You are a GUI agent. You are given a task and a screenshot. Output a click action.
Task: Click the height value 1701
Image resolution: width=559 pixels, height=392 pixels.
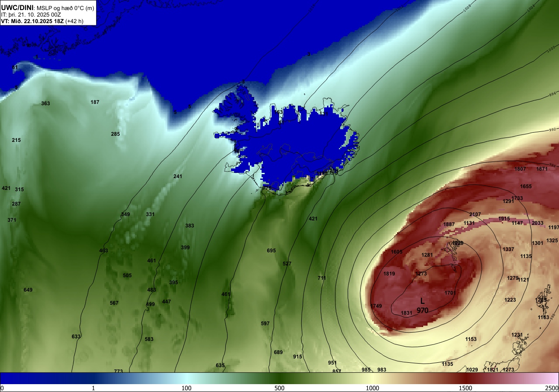pyautogui.click(x=450, y=293)
